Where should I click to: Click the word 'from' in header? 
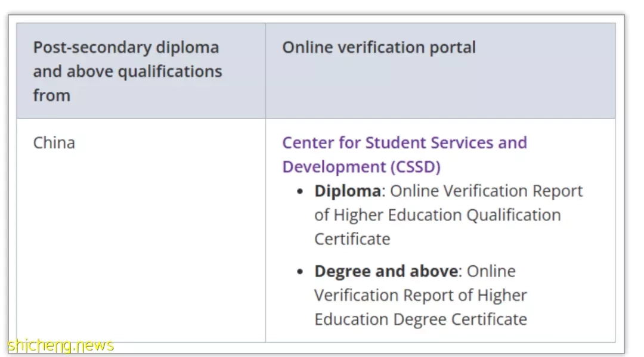52,95
